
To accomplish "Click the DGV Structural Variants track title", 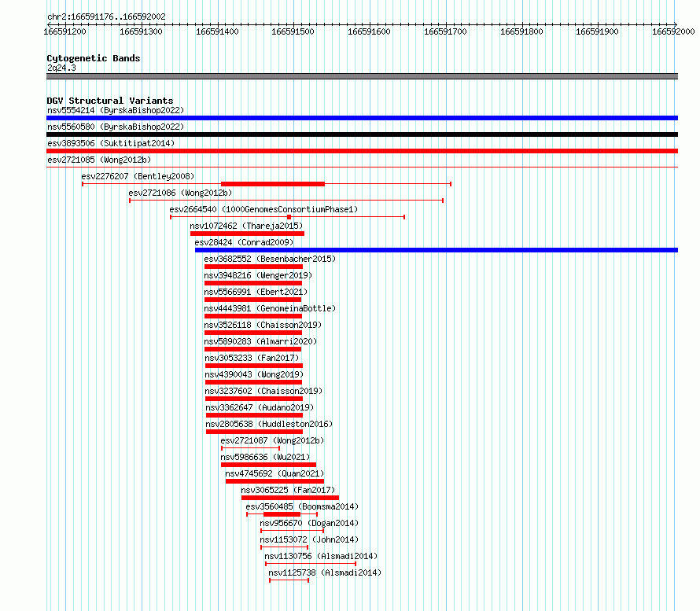I will click(110, 101).
